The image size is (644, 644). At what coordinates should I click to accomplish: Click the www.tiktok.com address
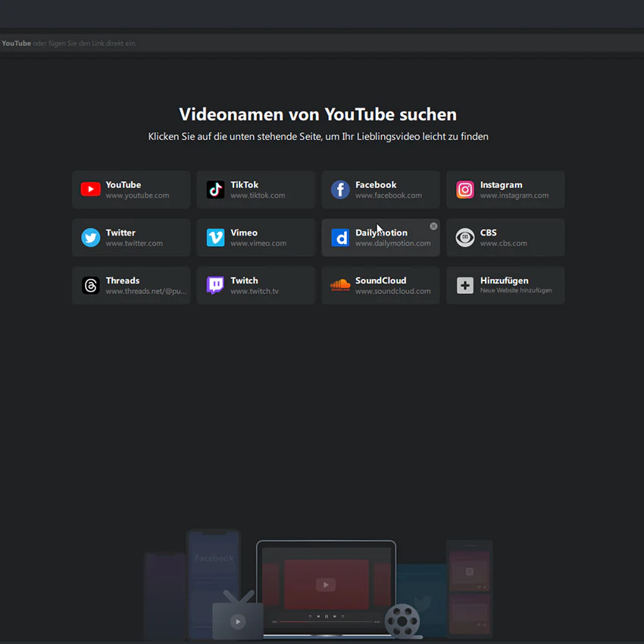click(258, 195)
